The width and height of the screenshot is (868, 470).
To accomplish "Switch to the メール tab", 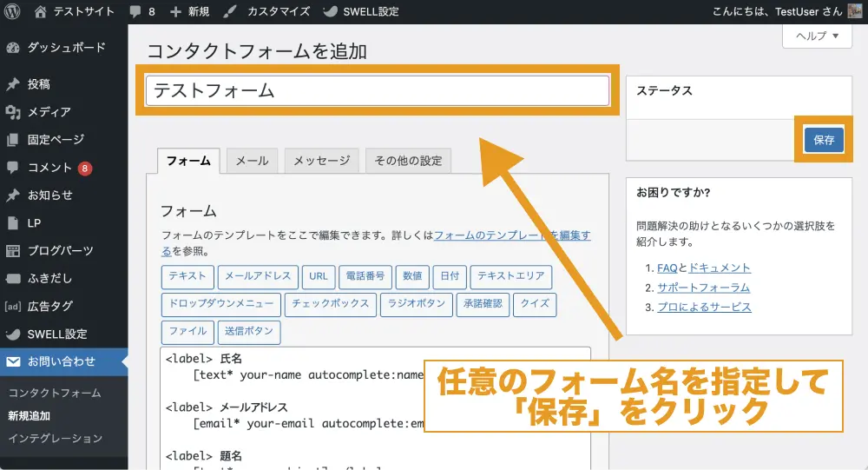I will (252, 161).
